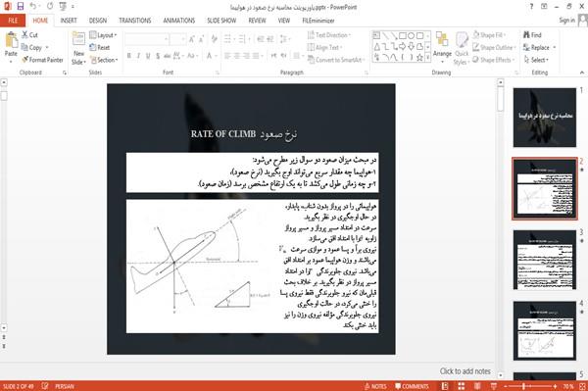Adjust the zoom slider handle

523,386
